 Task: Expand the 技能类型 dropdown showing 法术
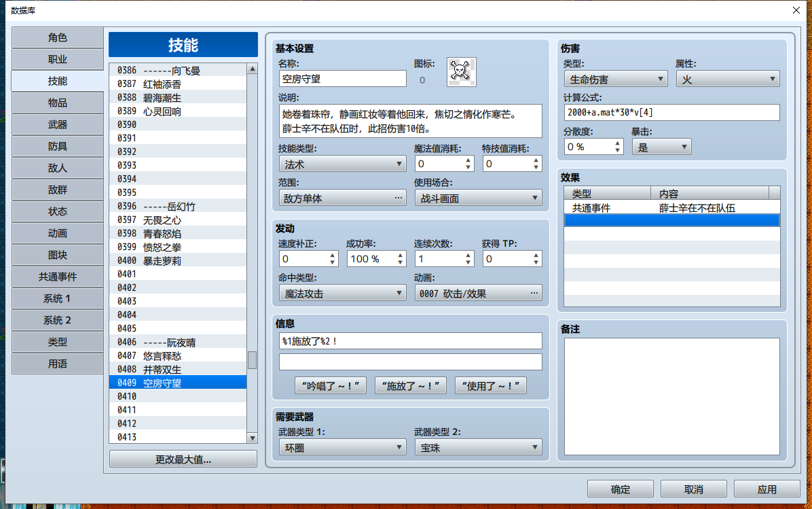click(342, 164)
